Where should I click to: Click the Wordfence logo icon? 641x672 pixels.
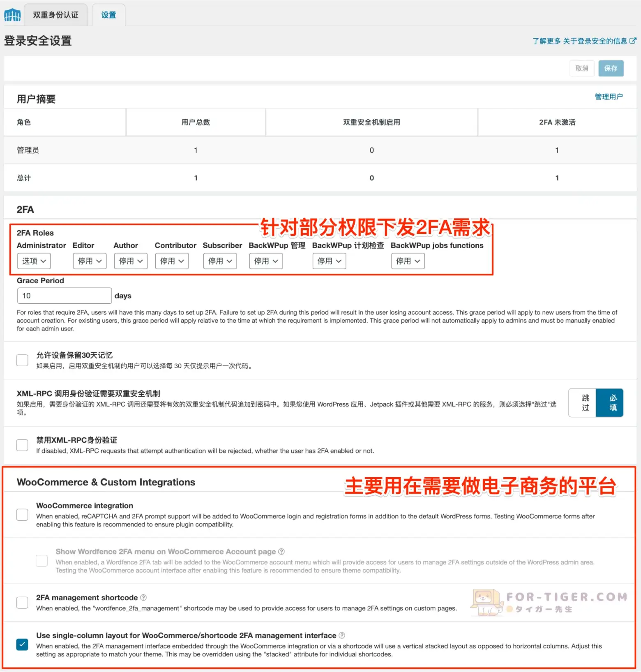tap(12, 15)
